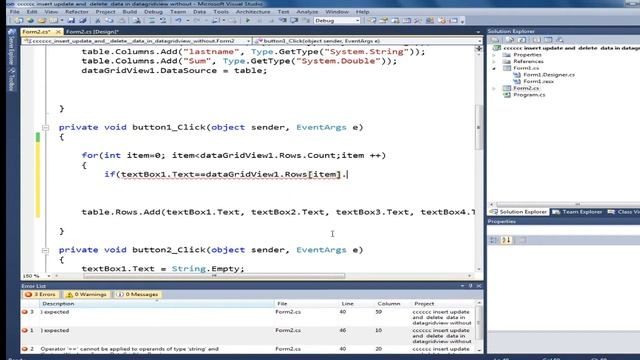The width and height of the screenshot is (640, 360).
Task: Open the Architecture menu
Action: pos(253,12)
